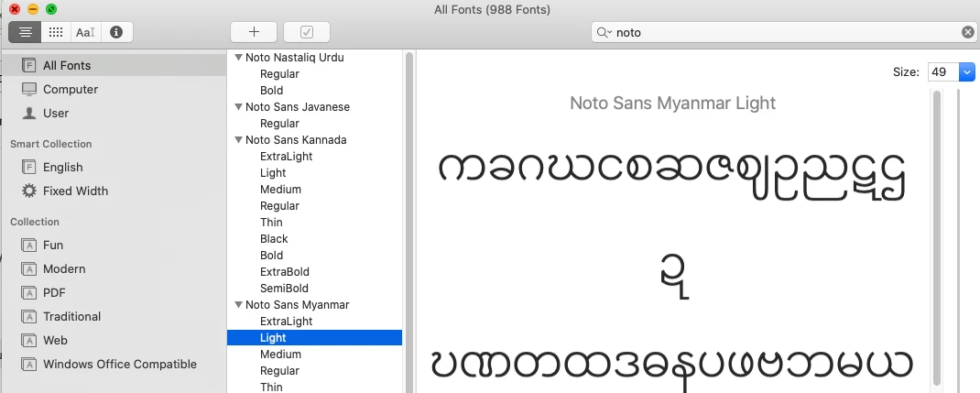Click the font size slider track

pyautogui.click(x=957, y=241)
